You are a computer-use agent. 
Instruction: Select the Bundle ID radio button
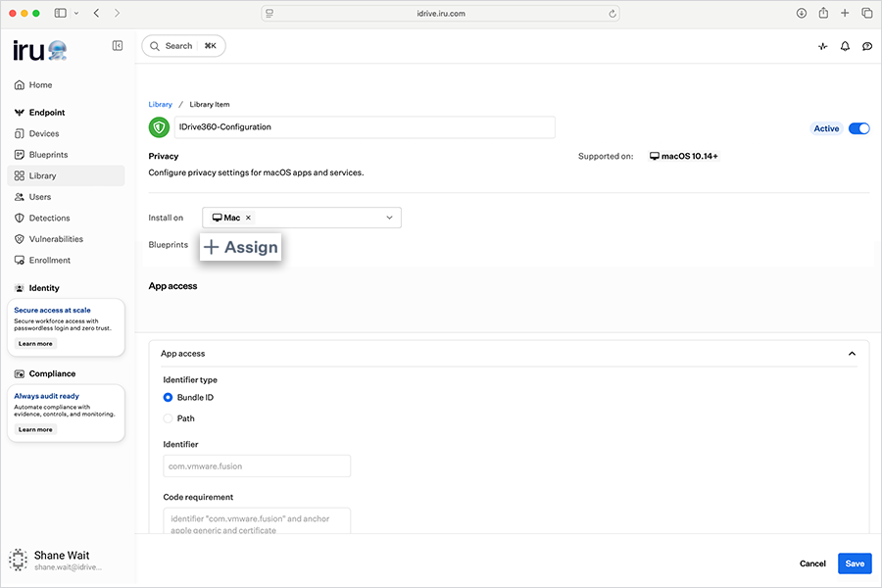[168, 398]
